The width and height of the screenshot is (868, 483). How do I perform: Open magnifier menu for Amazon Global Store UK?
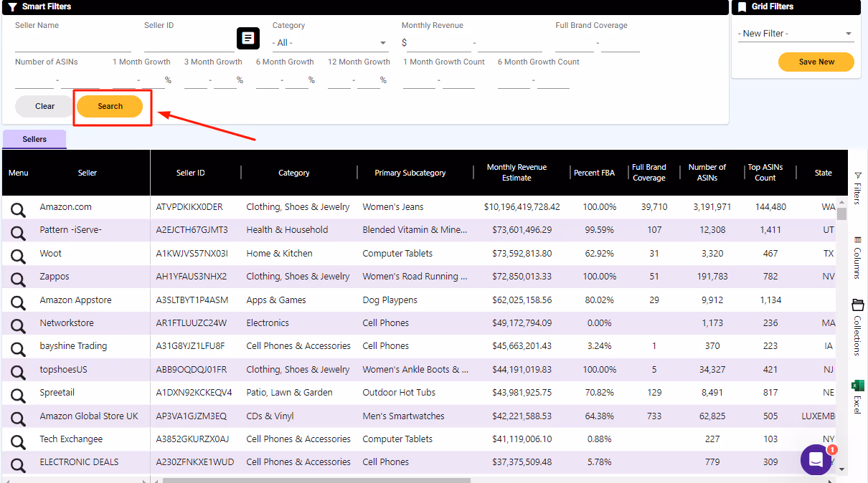pos(18,418)
